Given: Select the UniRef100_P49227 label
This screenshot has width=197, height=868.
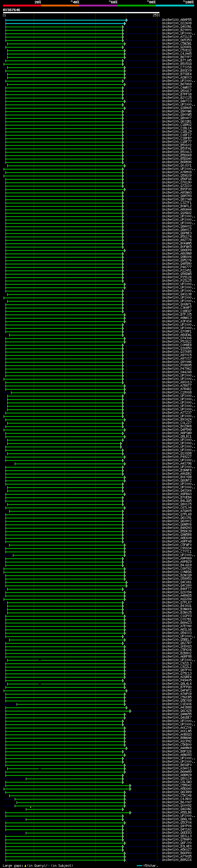Looking at the screenshot, I should pos(177,457).
